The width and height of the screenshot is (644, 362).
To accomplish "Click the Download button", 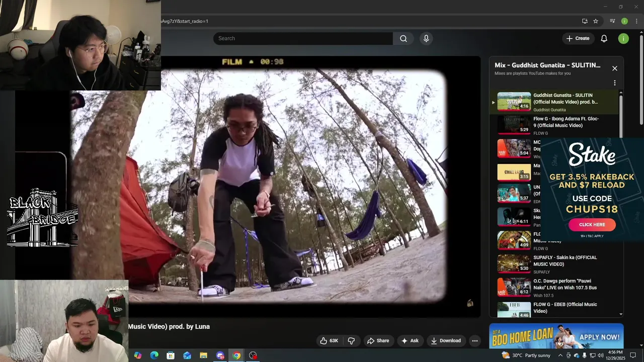I will point(445,341).
